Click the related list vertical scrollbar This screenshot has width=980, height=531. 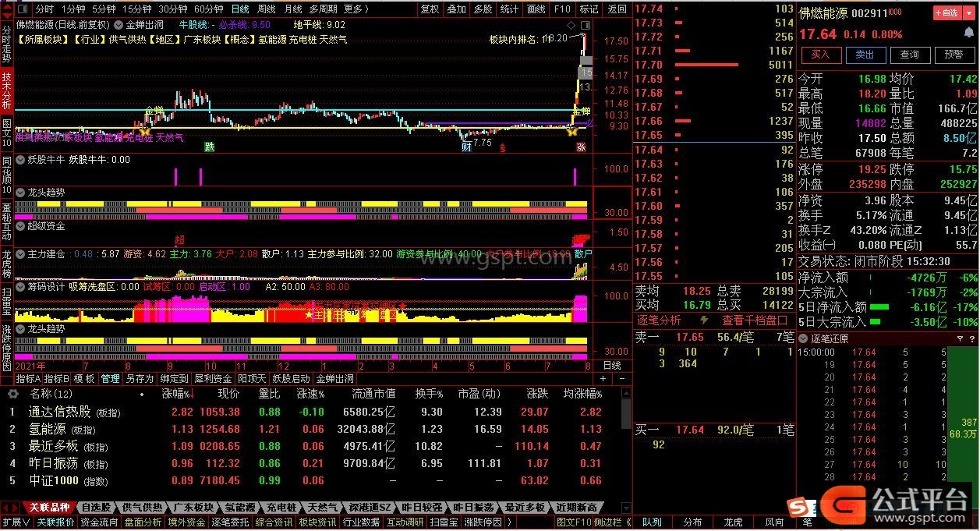626,415
